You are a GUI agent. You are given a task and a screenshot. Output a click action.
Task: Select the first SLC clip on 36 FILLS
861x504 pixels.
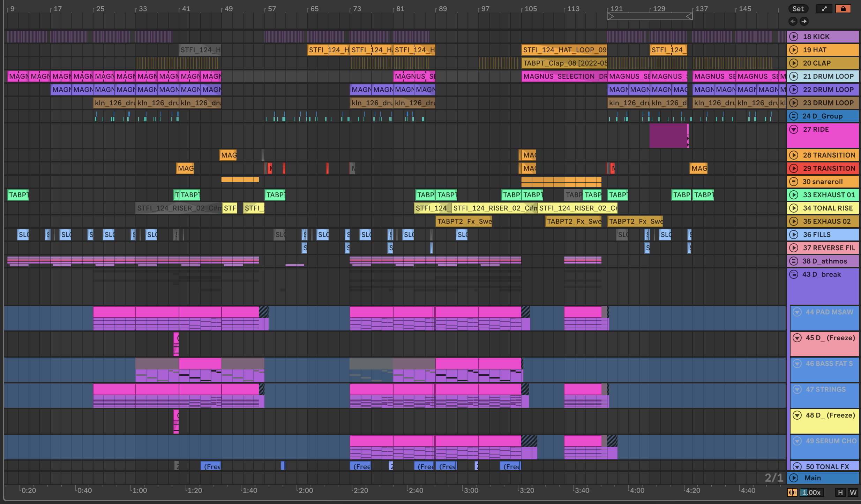click(x=23, y=235)
